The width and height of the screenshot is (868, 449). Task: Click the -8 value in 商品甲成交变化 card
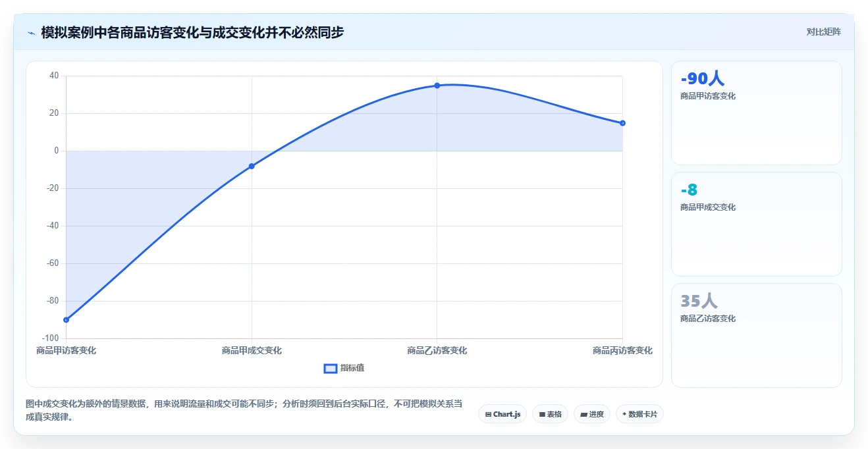tap(689, 190)
